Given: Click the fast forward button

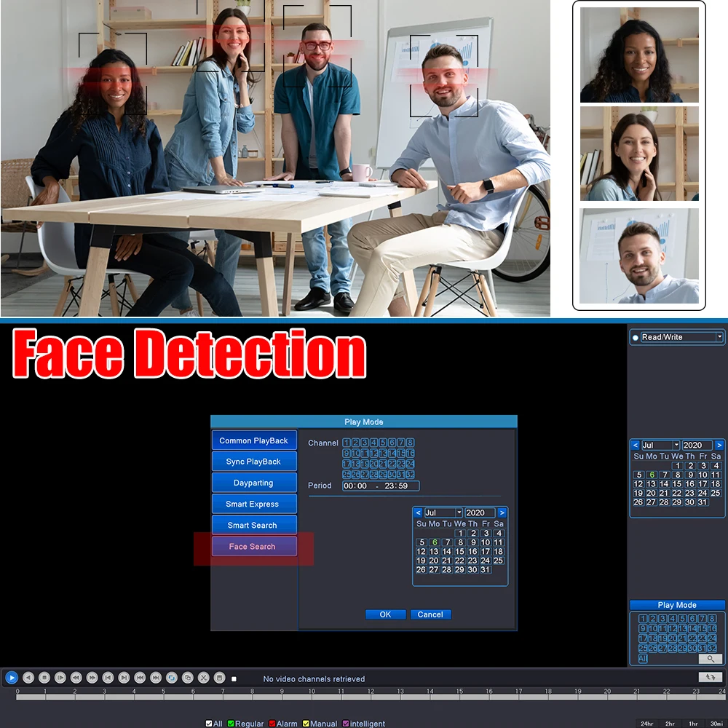Looking at the screenshot, I should click(x=92, y=678).
